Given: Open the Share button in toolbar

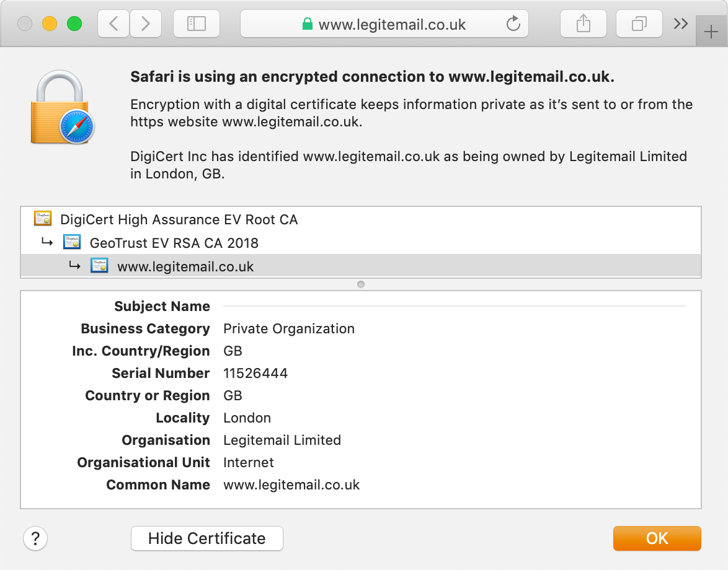Looking at the screenshot, I should point(583,24).
